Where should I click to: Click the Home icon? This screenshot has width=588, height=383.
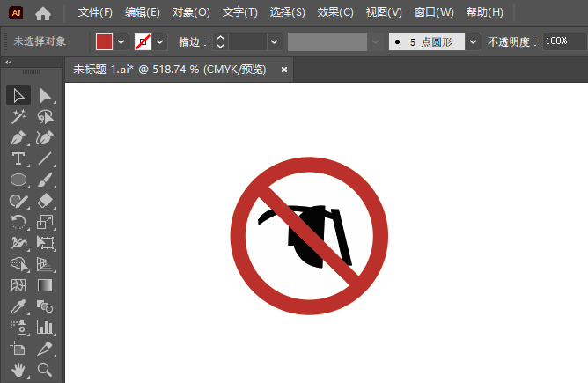click(x=43, y=13)
